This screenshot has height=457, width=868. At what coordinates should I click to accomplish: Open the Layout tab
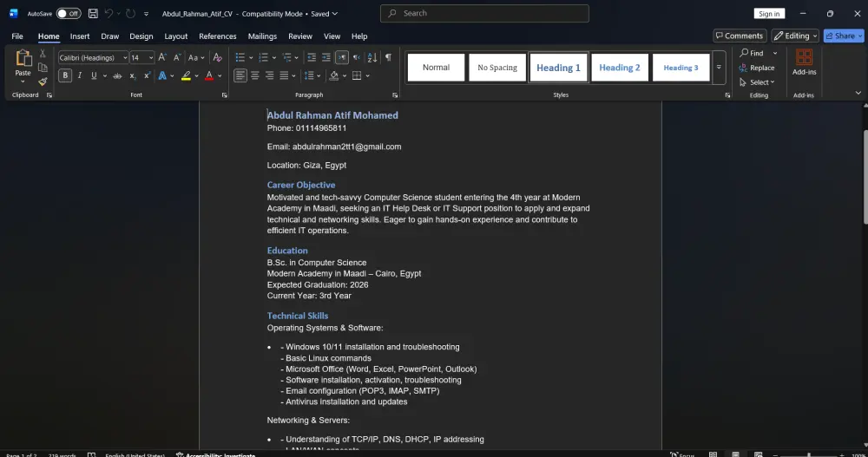pyautogui.click(x=175, y=36)
